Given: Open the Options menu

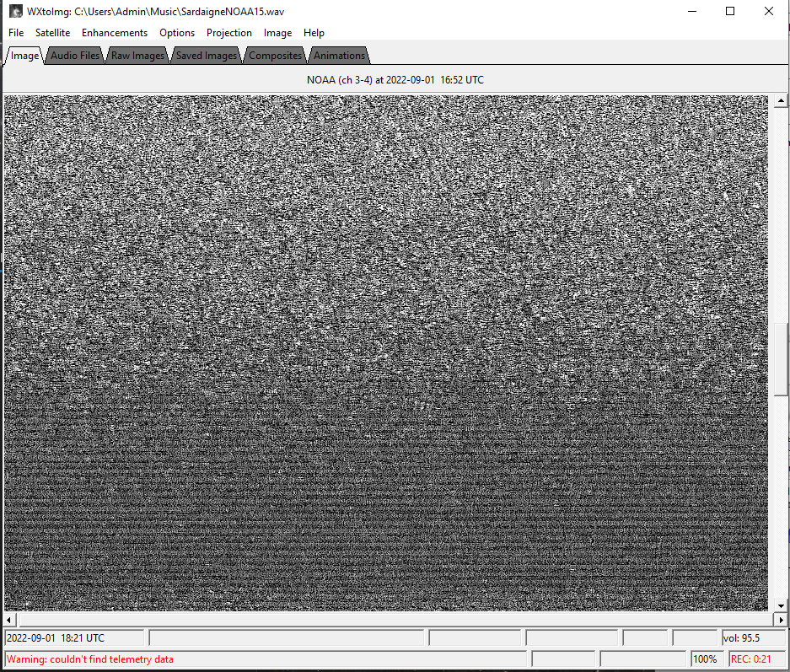Looking at the screenshot, I should click(177, 33).
